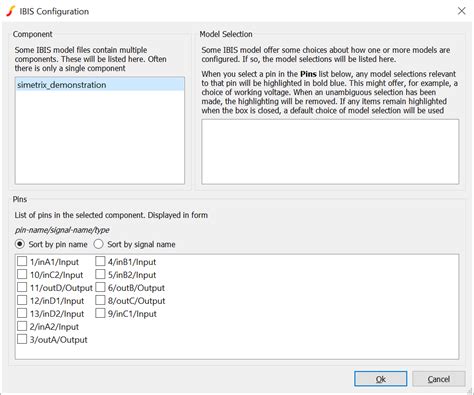Click the empty Model Selection list box

(330, 152)
